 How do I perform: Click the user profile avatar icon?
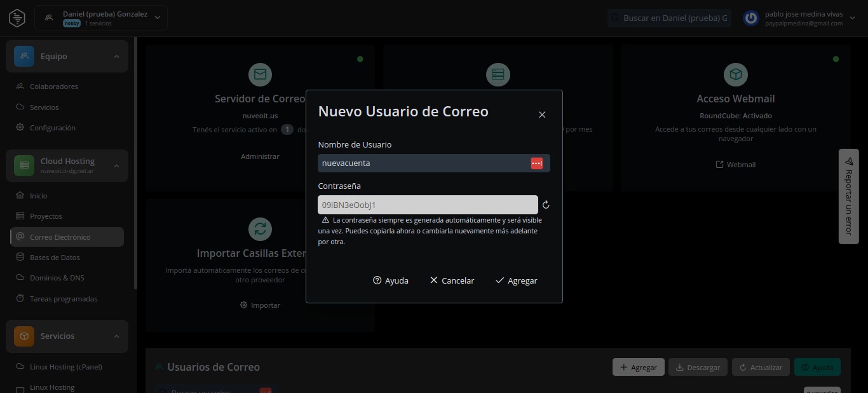click(751, 18)
